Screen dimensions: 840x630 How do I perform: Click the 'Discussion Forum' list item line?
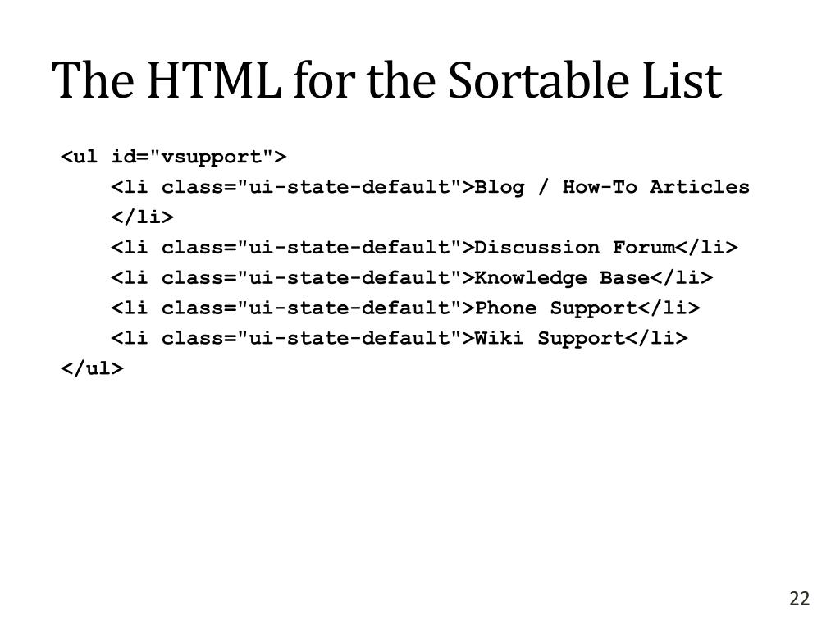point(424,248)
